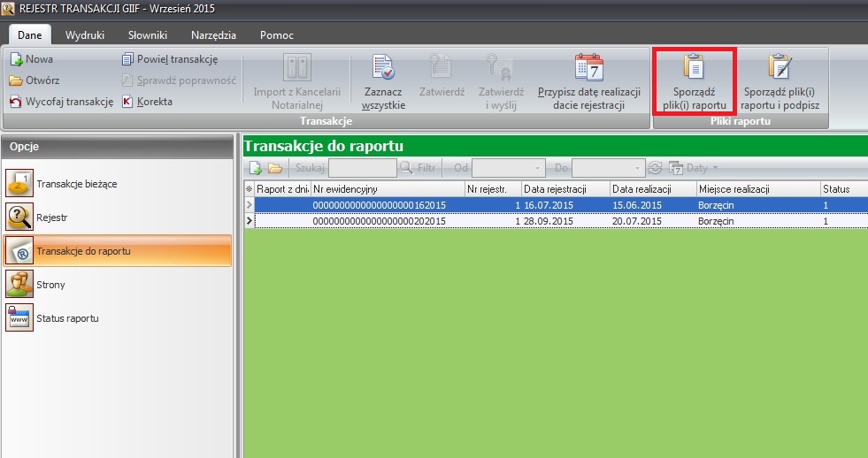Viewport: 868px width, 458px height.
Task: Click the grid select-all asterisk header
Action: 250,189
